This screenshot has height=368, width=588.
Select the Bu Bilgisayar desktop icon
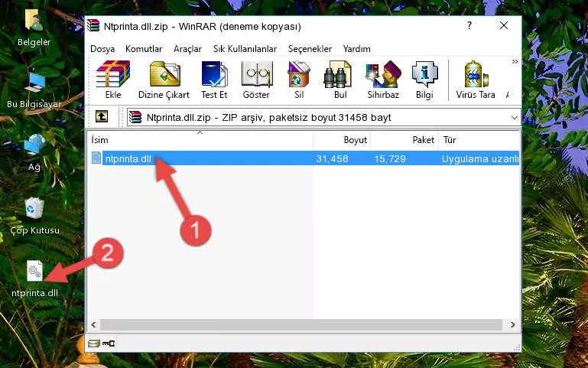click(34, 90)
